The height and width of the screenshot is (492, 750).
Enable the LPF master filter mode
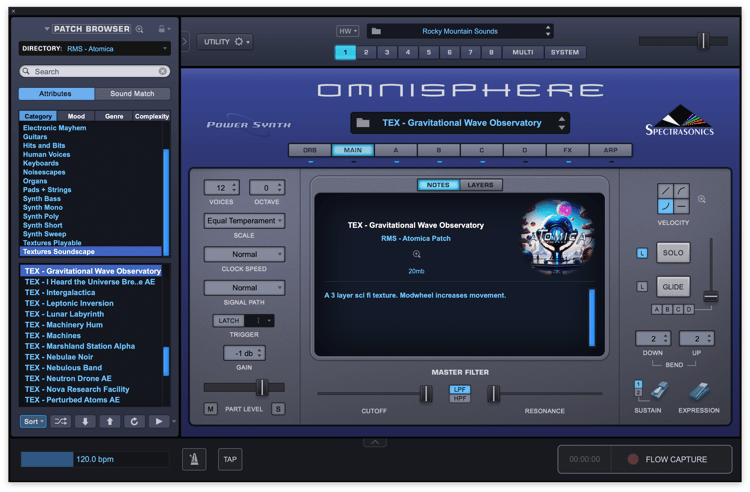tap(460, 389)
